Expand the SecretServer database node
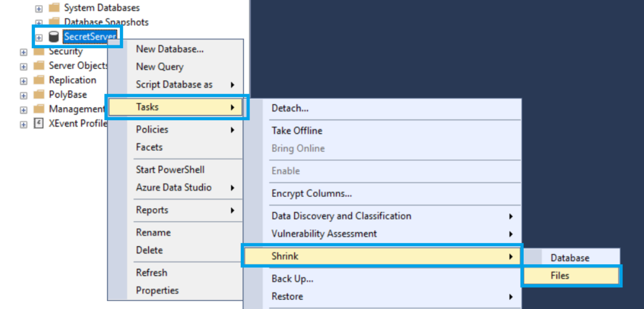This screenshot has width=644, height=309. coord(39,38)
